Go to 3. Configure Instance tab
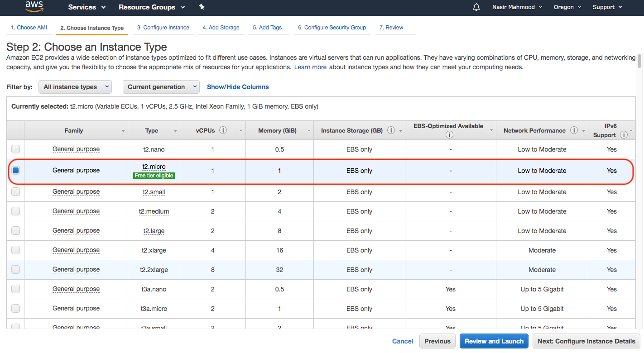 pyautogui.click(x=163, y=28)
